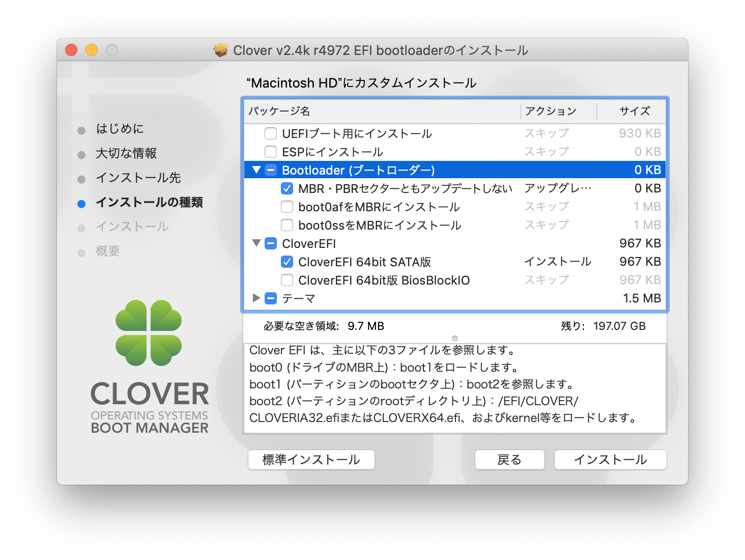Select the 大切な情報 step in sidebar
The width and height of the screenshot is (745, 560).
126,153
